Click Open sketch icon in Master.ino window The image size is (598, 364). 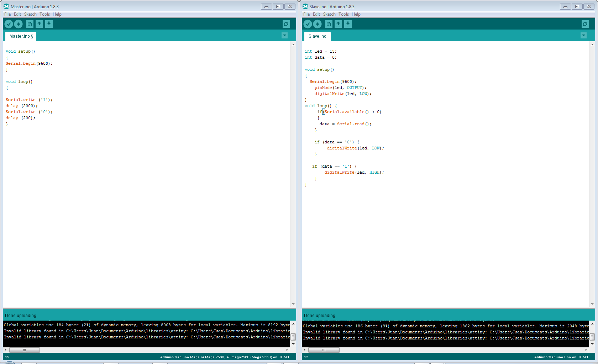40,24
